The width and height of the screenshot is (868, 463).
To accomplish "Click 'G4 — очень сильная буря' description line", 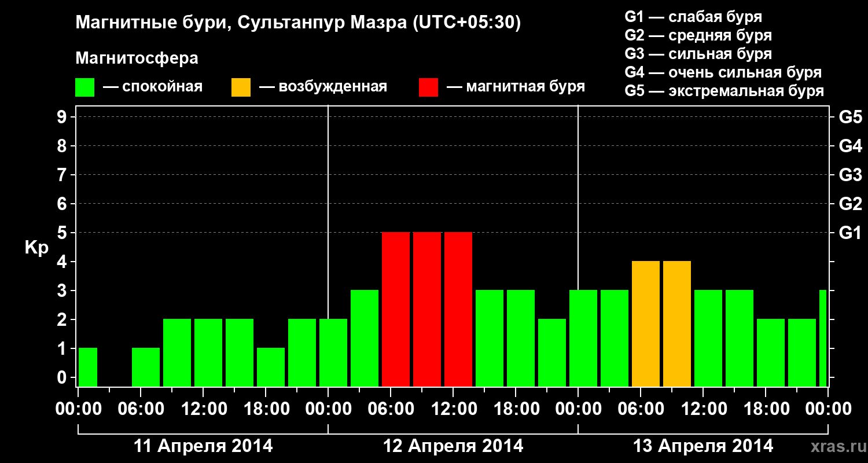I will (x=723, y=72).
